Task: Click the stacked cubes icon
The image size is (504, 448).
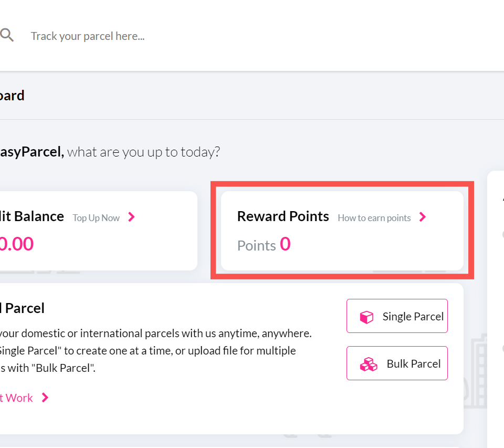Action: click(369, 364)
